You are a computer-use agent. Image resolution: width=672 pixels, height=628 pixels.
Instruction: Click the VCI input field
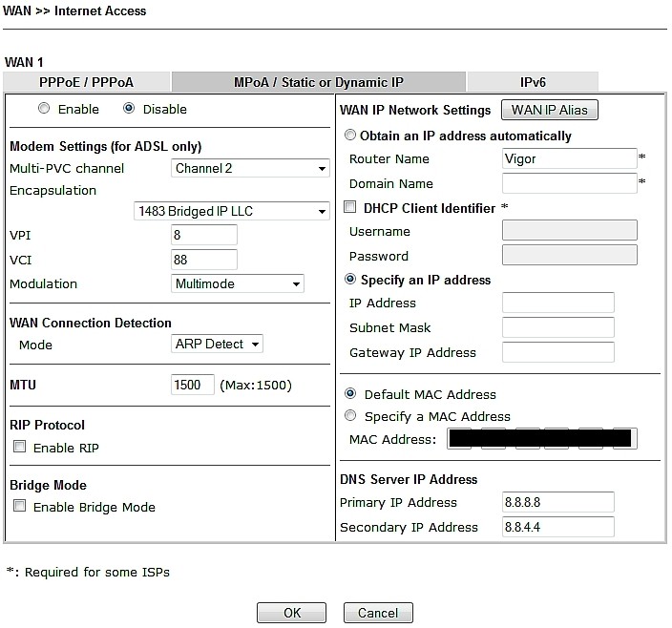[x=204, y=260]
